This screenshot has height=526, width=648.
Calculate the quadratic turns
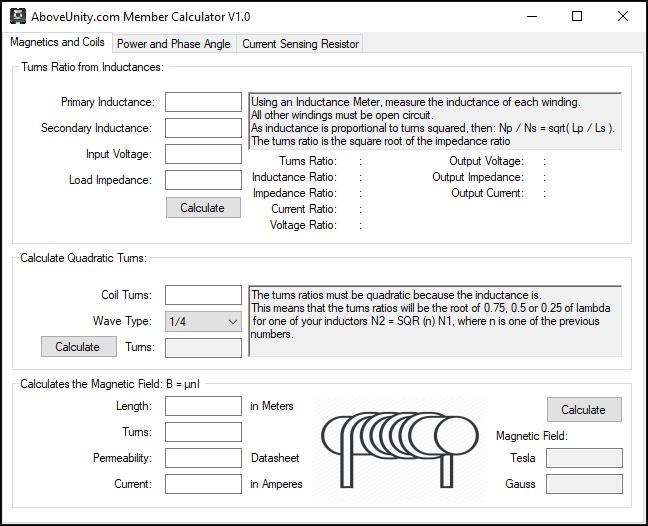79,347
